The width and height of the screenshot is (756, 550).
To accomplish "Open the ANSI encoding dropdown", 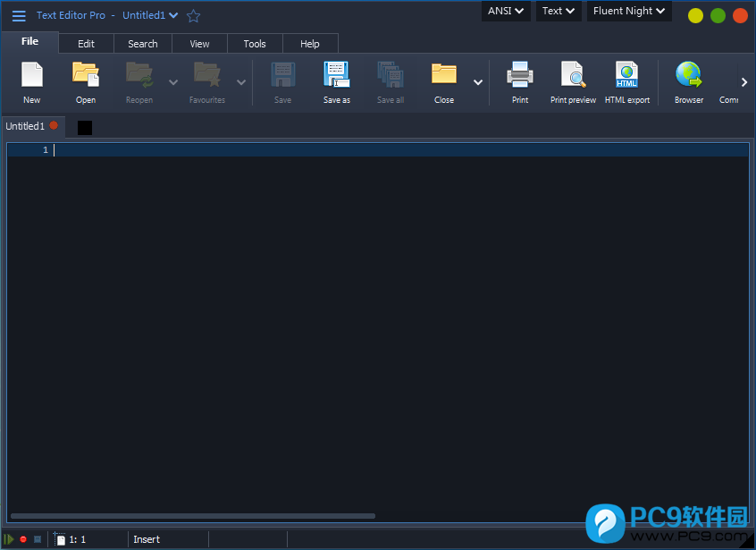I will point(506,11).
